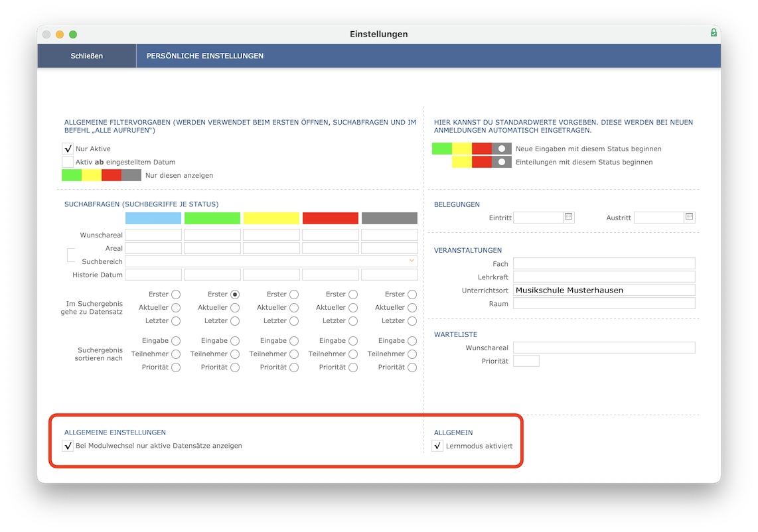Select Eingabe radio in blue column
The width and height of the screenshot is (758, 532).
click(176, 341)
